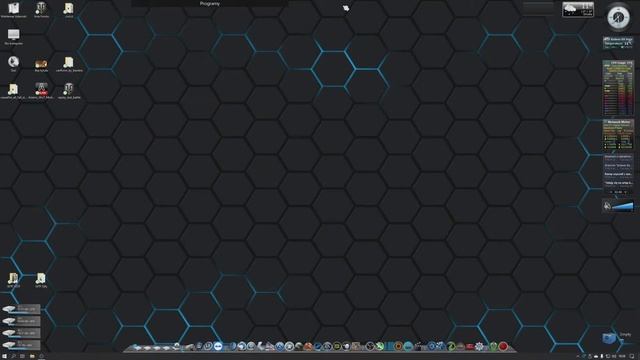This screenshot has height=360, width=640.
Task: Open the Network Meter gadget header
Action: point(618,122)
